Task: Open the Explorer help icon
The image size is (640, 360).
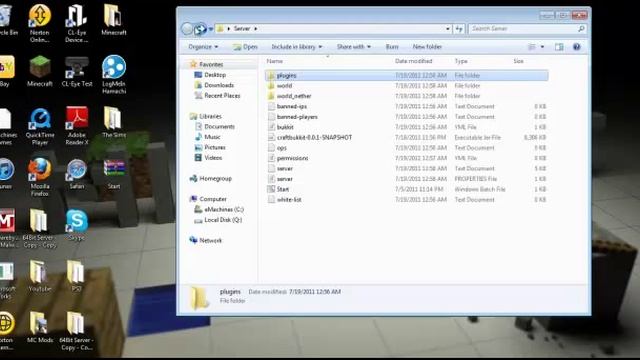Action: tap(576, 47)
